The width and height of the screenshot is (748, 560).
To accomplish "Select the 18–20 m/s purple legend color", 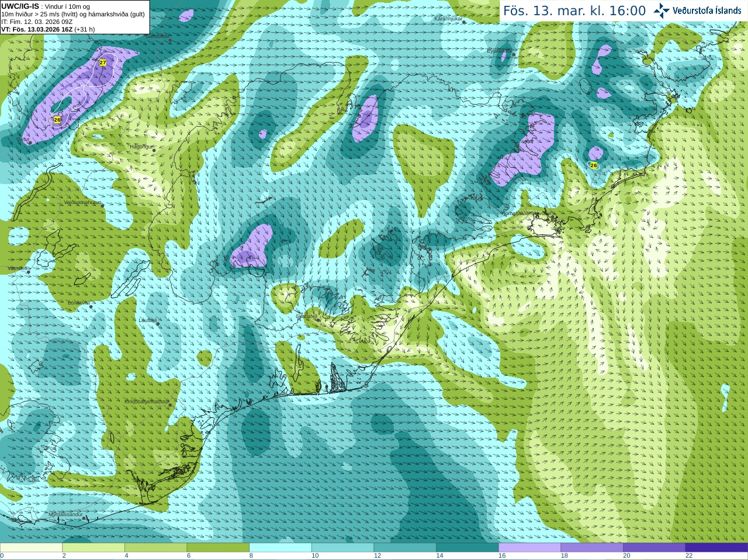I will tap(592, 548).
